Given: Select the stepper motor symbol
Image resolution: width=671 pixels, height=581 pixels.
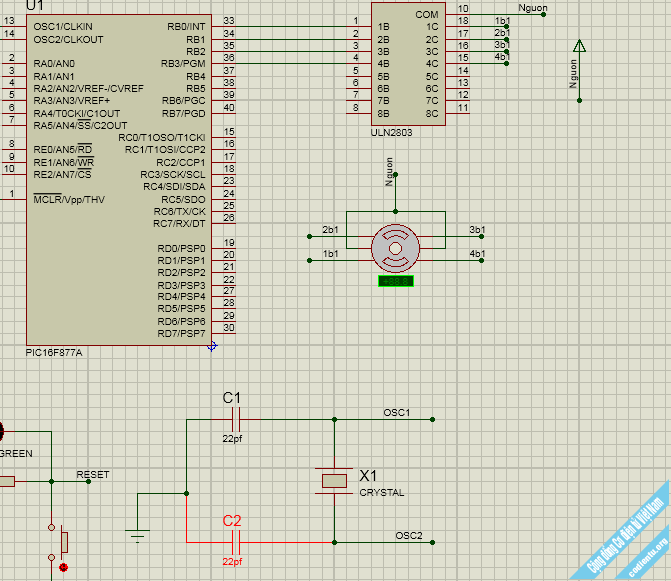Looking at the screenshot, I should (x=396, y=247).
